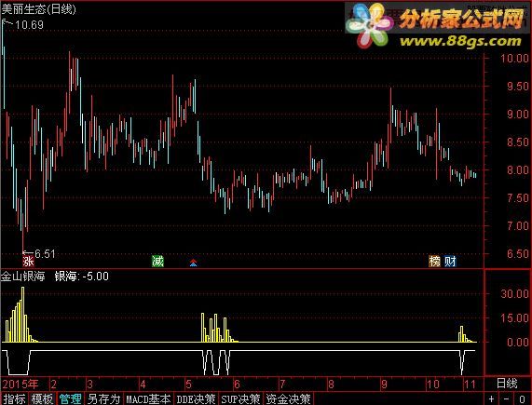
Task: Switch to the 模板 tab
Action: [x=42, y=398]
